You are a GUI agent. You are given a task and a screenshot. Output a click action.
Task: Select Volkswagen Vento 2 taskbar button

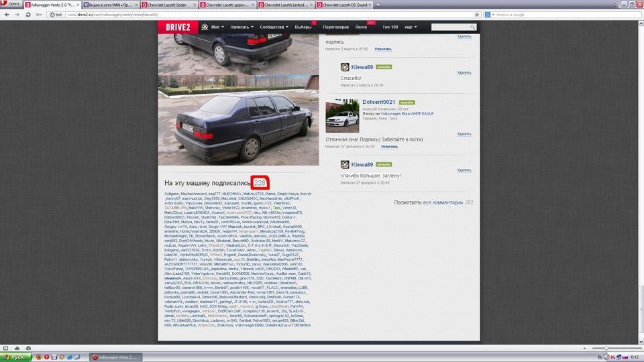116,357
